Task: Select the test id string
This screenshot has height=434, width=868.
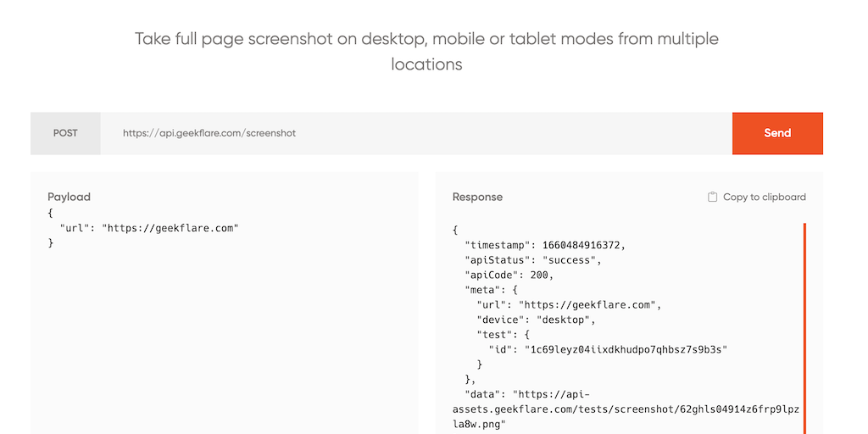Action: tap(626, 349)
